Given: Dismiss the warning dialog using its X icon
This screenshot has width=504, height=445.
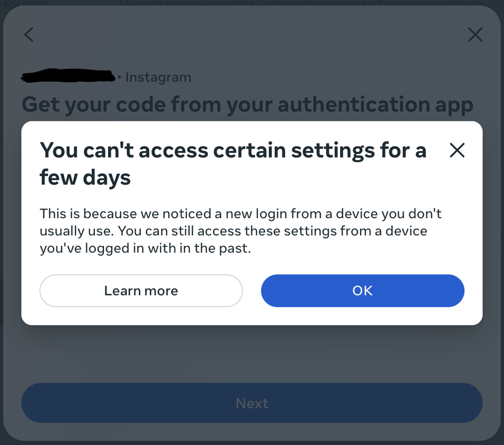Looking at the screenshot, I should coord(457,150).
